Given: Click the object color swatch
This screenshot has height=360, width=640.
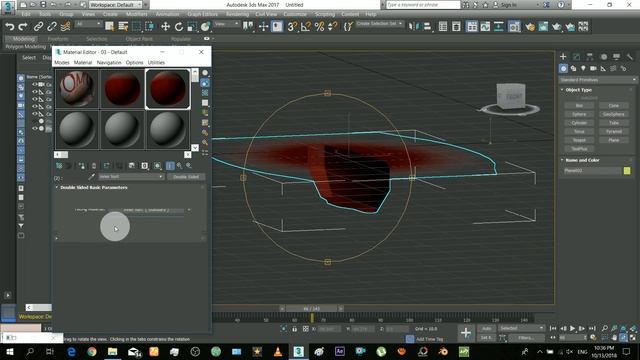Looking at the screenshot, I should click(627, 171).
